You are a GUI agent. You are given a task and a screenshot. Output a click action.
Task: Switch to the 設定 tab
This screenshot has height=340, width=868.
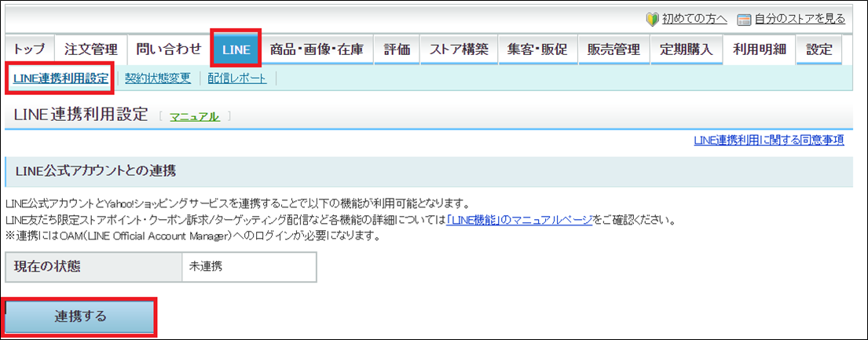[x=819, y=49]
